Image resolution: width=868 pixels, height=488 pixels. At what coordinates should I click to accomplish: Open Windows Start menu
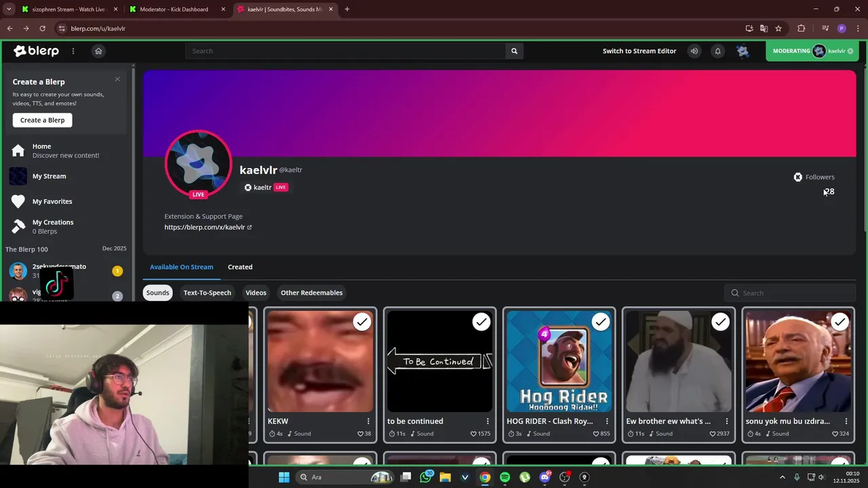click(284, 477)
